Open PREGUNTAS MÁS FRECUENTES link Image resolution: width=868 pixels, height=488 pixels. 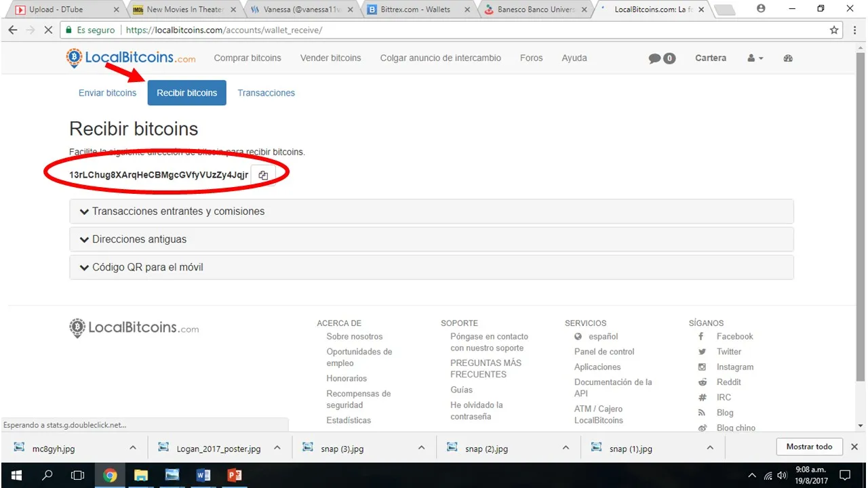tap(486, 369)
